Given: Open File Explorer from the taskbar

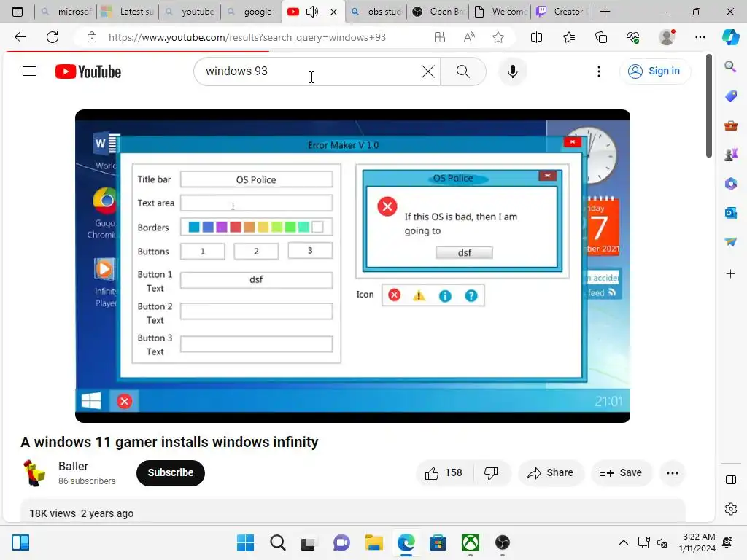Looking at the screenshot, I should pos(374,542).
